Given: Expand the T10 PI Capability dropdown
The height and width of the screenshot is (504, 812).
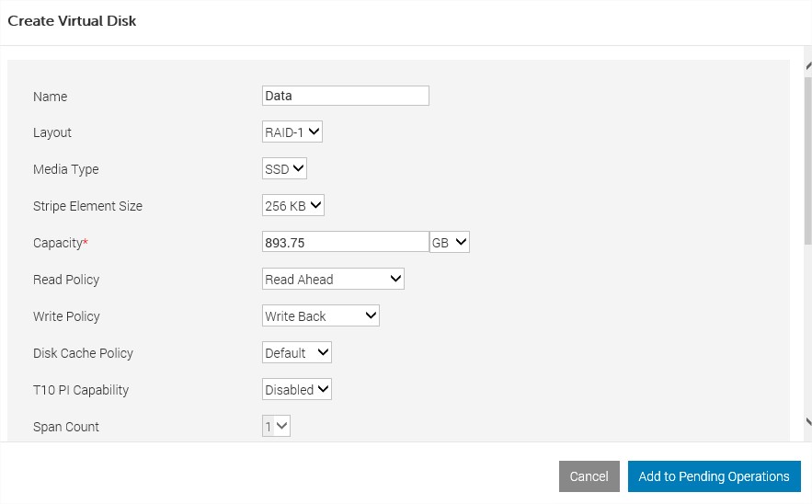Looking at the screenshot, I should [297, 390].
